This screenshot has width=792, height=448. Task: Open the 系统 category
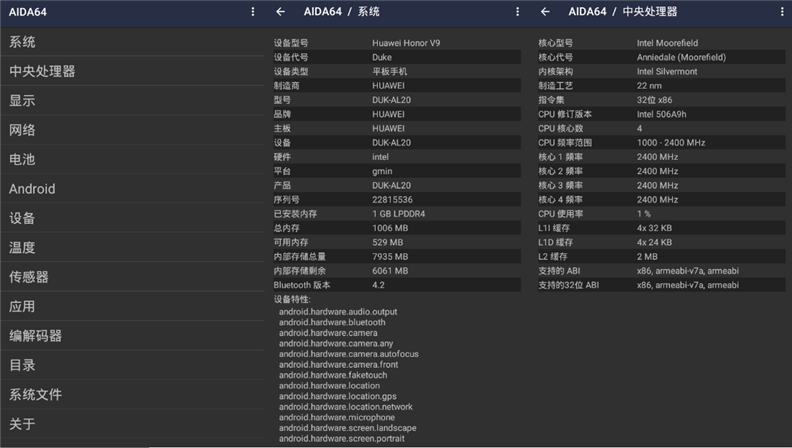(132, 42)
